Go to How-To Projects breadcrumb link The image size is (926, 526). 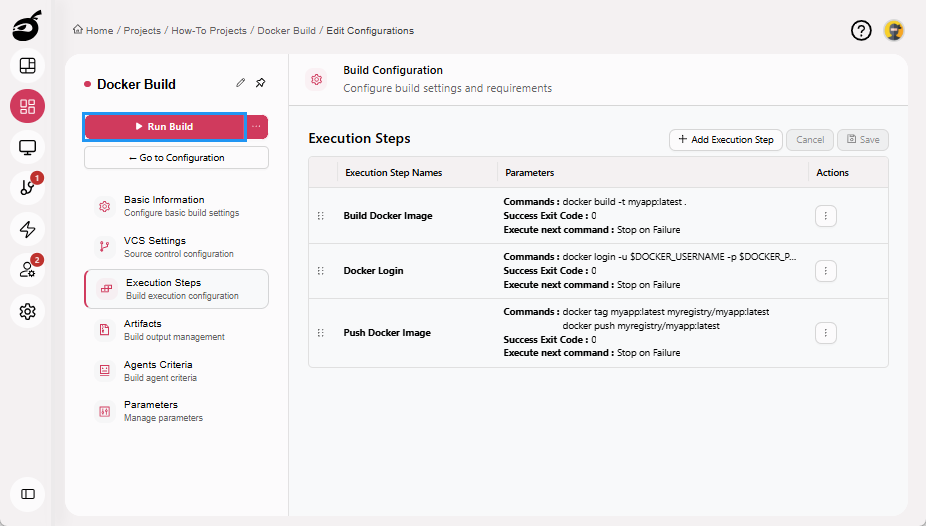point(209,31)
